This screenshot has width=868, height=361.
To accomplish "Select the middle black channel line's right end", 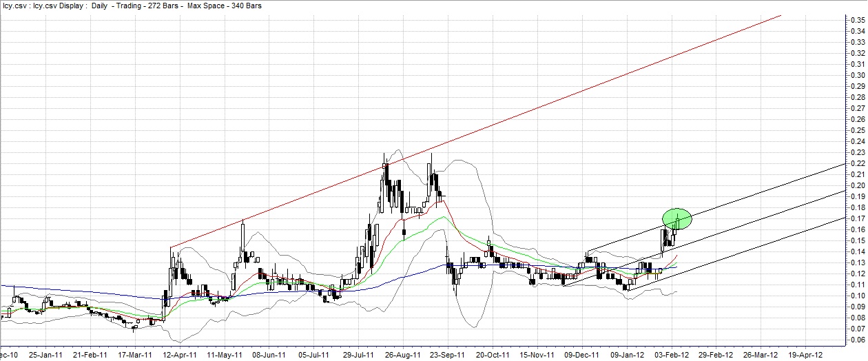I will pos(843,191).
